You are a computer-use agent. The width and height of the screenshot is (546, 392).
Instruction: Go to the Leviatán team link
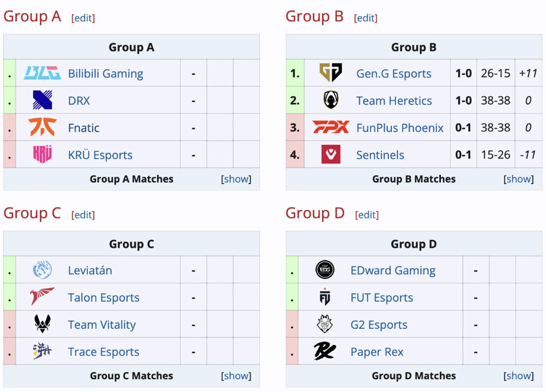(x=90, y=270)
